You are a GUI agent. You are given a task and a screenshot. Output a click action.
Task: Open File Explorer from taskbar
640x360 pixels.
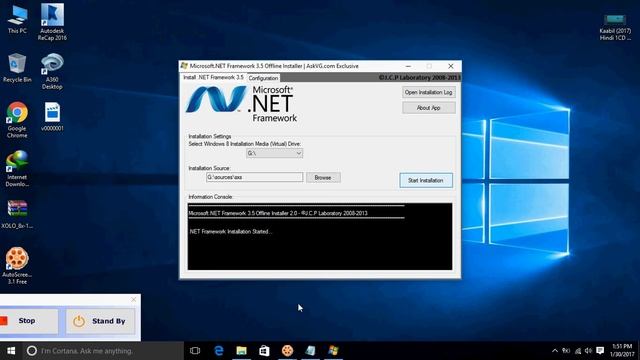pos(242,351)
